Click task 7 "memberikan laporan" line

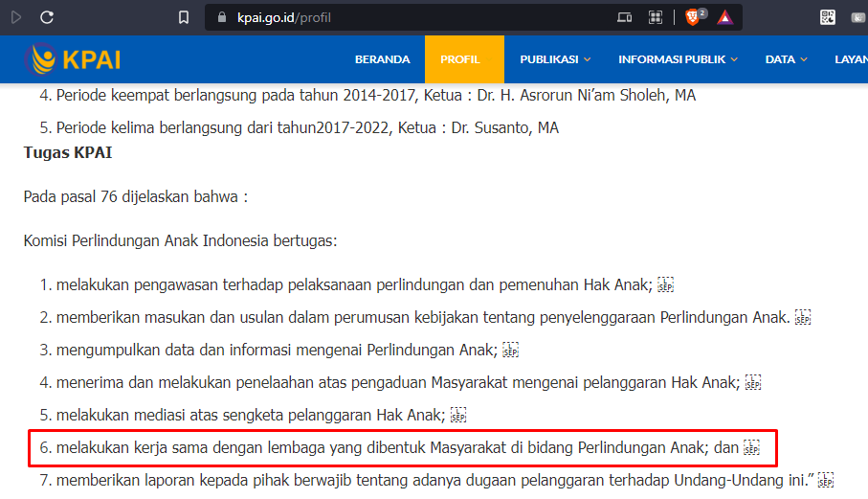pyautogui.click(x=436, y=480)
